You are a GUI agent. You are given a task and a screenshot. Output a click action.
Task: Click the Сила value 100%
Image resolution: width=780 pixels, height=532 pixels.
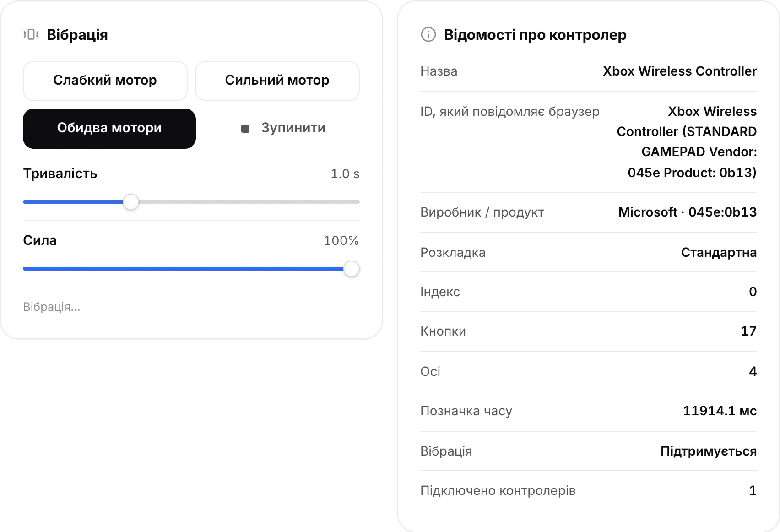(341, 241)
